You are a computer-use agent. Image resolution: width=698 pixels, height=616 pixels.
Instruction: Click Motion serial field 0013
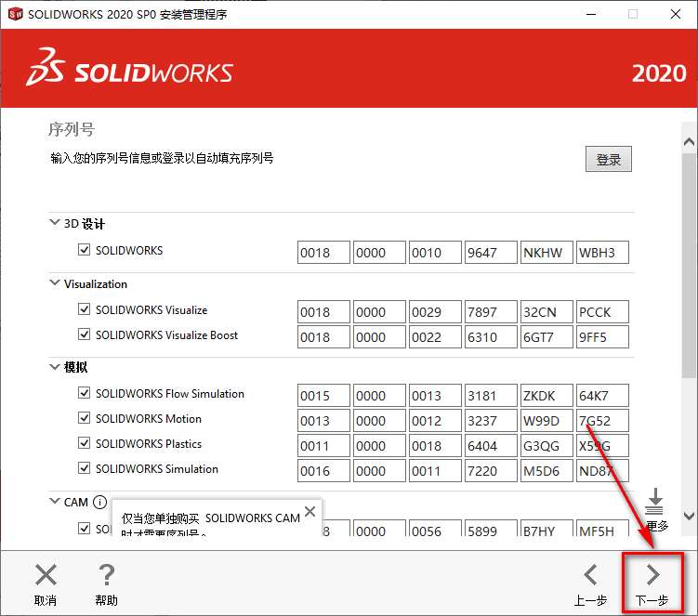(x=323, y=421)
